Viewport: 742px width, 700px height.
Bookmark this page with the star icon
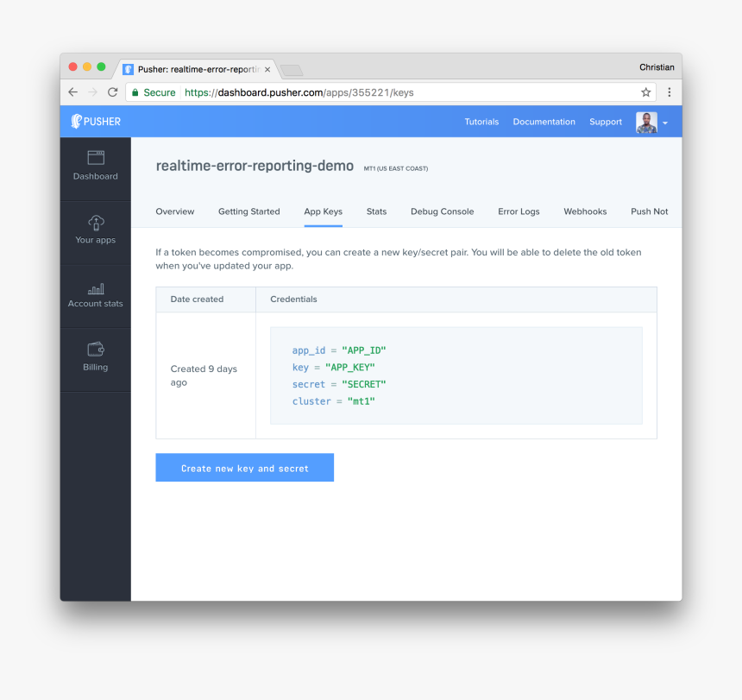[646, 92]
